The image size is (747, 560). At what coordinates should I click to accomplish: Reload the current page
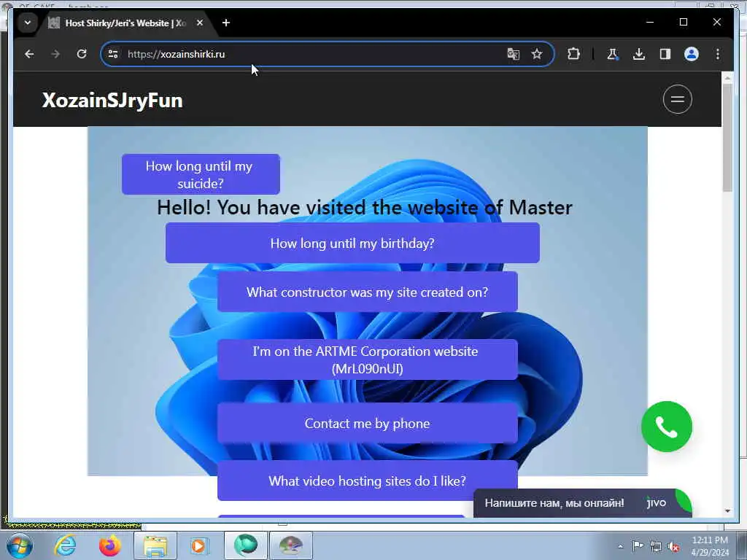(x=82, y=54)
